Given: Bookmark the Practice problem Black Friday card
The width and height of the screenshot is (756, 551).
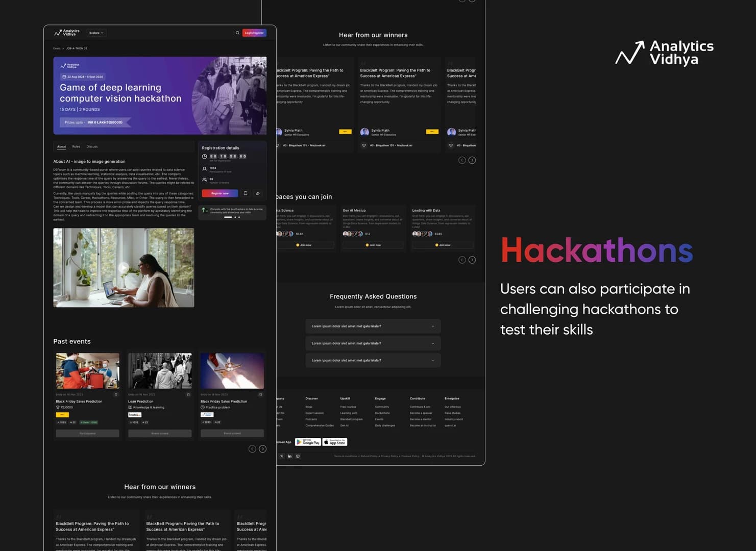Looking at the screenshot, I should tap(261, 394).
